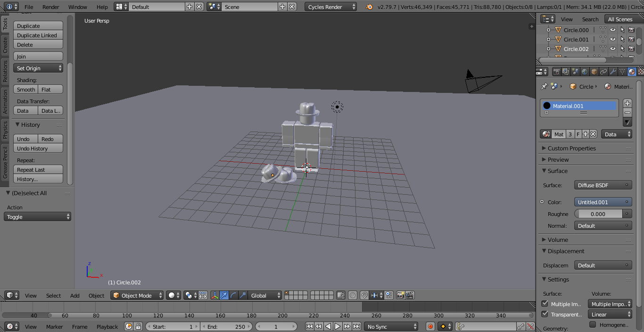Disable camera renderability for Circle.000

[x=632, y=30]
